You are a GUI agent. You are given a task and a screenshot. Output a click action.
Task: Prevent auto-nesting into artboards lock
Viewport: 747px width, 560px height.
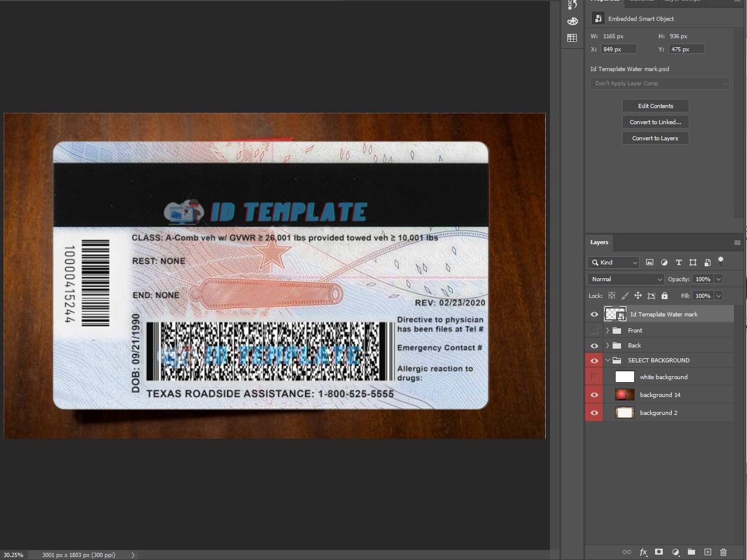[x=651, y=296]
